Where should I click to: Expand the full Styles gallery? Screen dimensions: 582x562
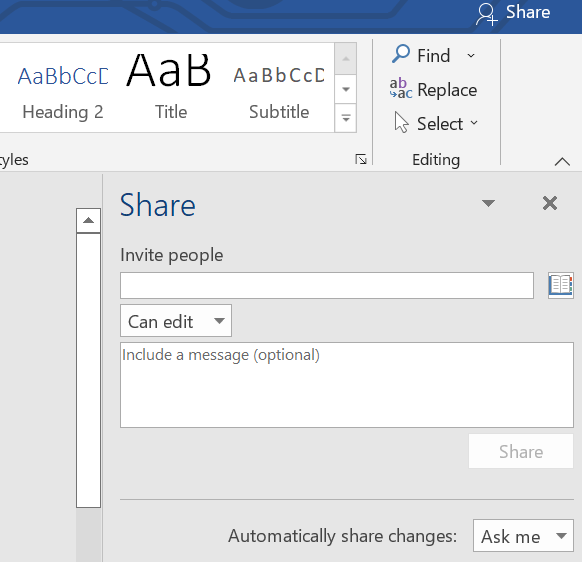346,118
